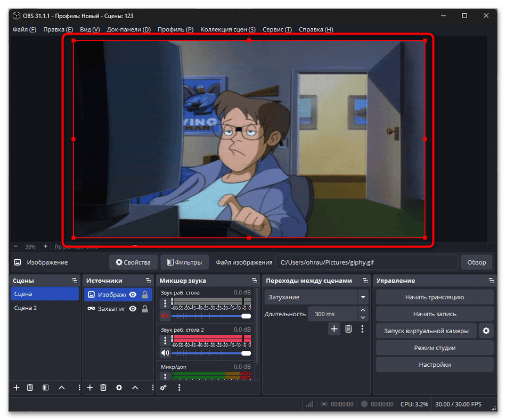Viewport: 506px width, 420px height.
Task: Open options menu for Звук раб. стола 2
Action: [x=165, y=340]
